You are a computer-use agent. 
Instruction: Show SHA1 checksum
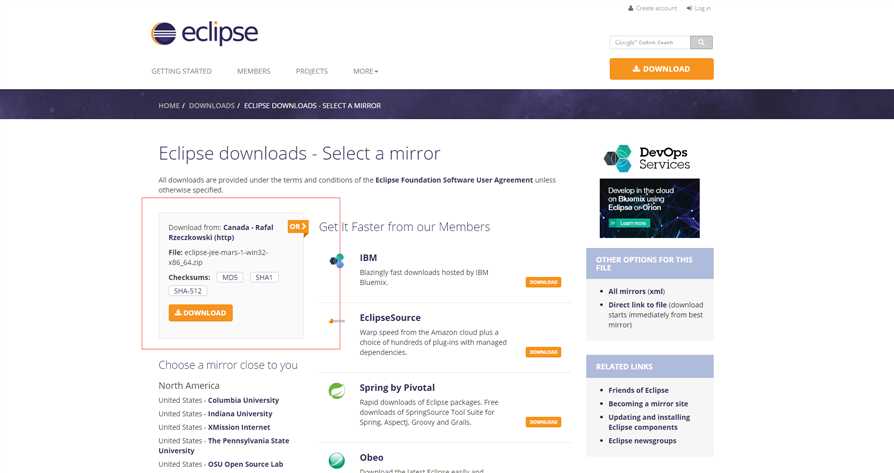[x=264, y=278]
